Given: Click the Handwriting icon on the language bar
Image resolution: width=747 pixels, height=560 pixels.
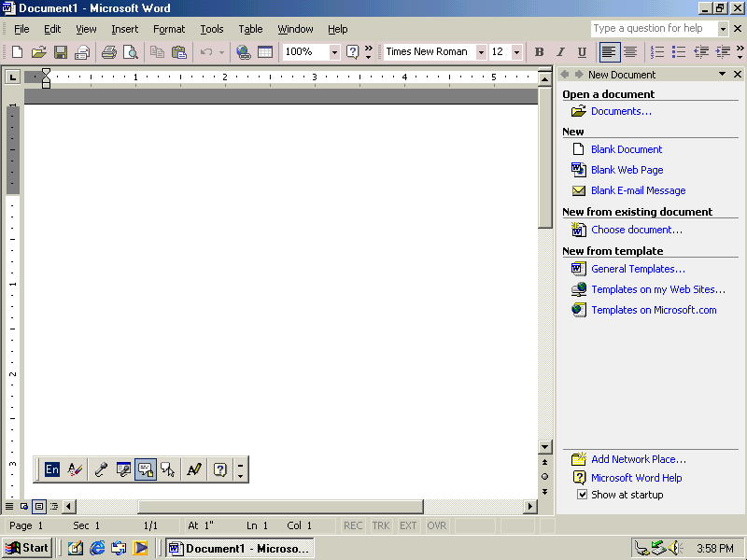Looking at the screenshot, I should (x=194, y=469).
